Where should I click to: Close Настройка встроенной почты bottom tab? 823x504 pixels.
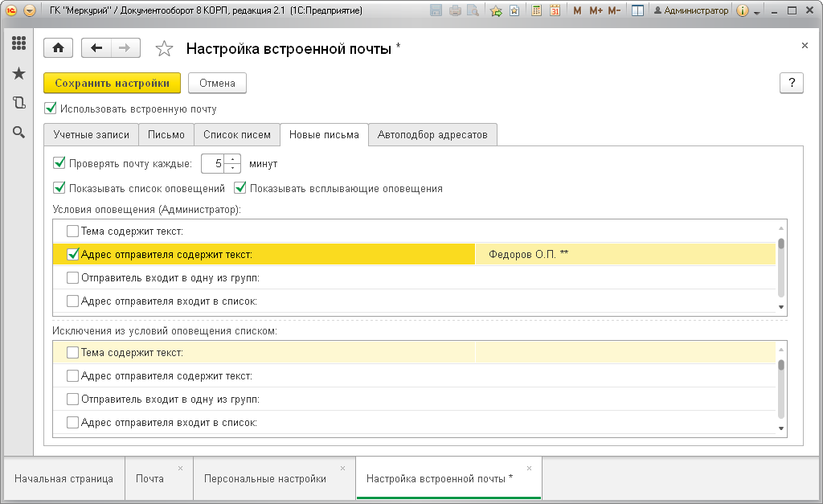[x=529, y=469]
